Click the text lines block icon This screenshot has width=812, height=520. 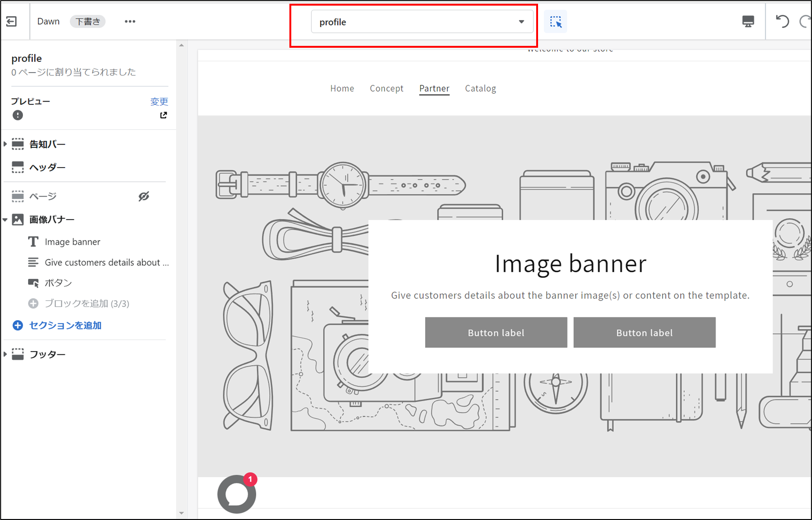click(x=33, y=263)
